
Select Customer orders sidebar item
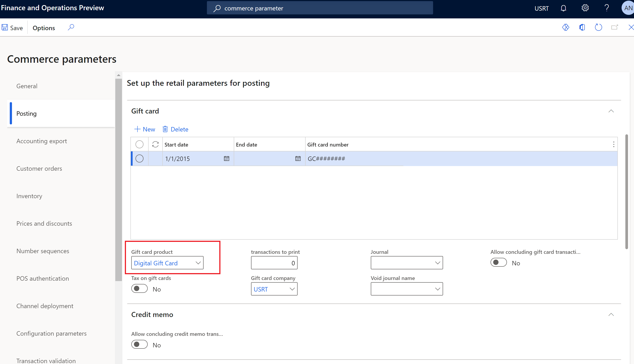(x=39, y=168)
